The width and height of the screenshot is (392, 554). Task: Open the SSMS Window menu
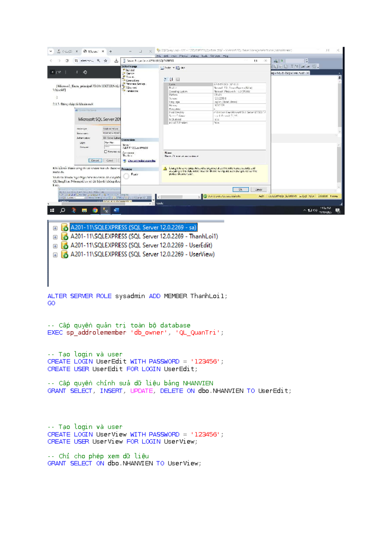(x=215, y=56)
